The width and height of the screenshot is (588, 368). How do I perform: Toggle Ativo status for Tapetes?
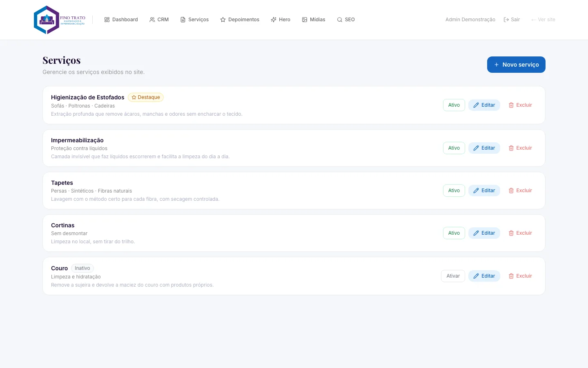(454, 191)
